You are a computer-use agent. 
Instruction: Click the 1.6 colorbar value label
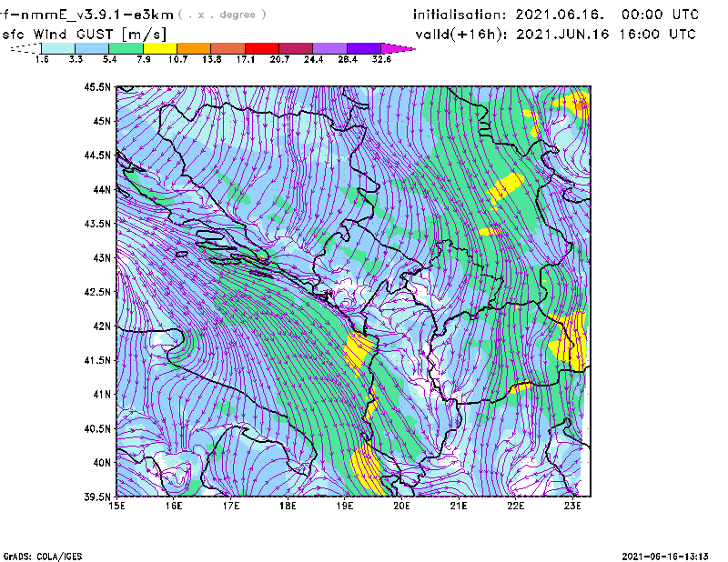42,59
